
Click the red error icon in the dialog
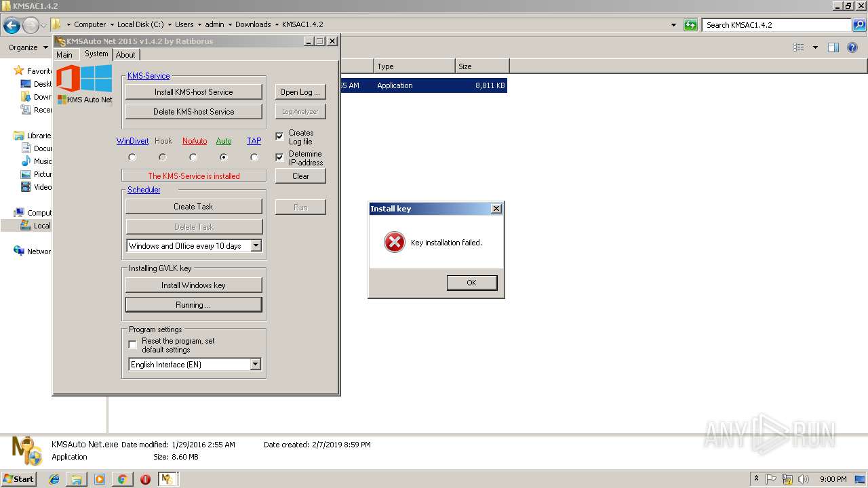(x=395, y=242)
